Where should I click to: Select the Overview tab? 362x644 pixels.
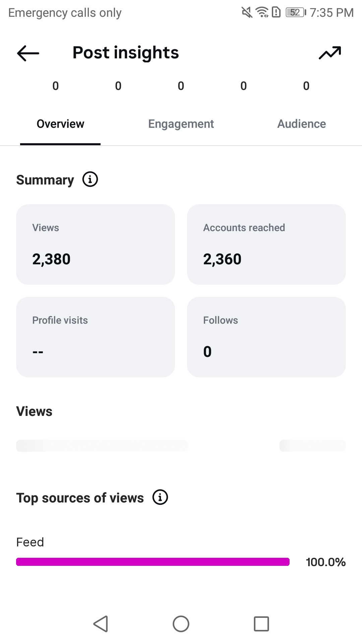tap(60, 124)
